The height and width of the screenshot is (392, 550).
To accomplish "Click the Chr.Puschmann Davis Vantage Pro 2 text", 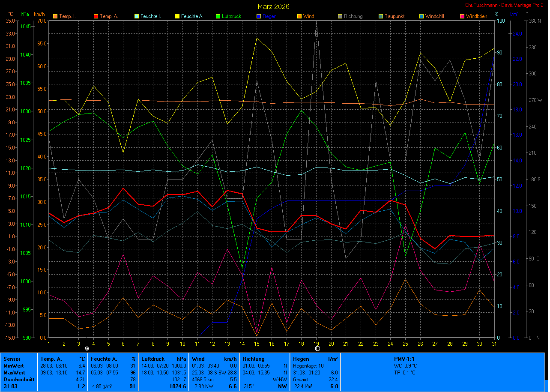I will 504,5.
